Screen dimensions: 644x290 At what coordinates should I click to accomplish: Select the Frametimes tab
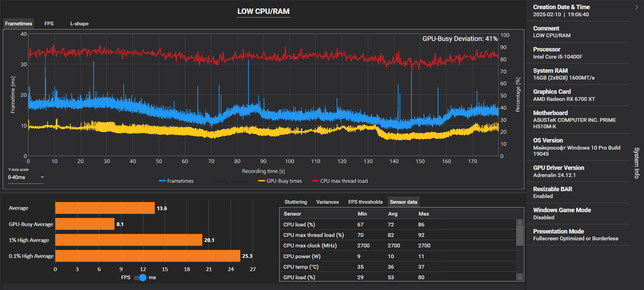[19, 24]
